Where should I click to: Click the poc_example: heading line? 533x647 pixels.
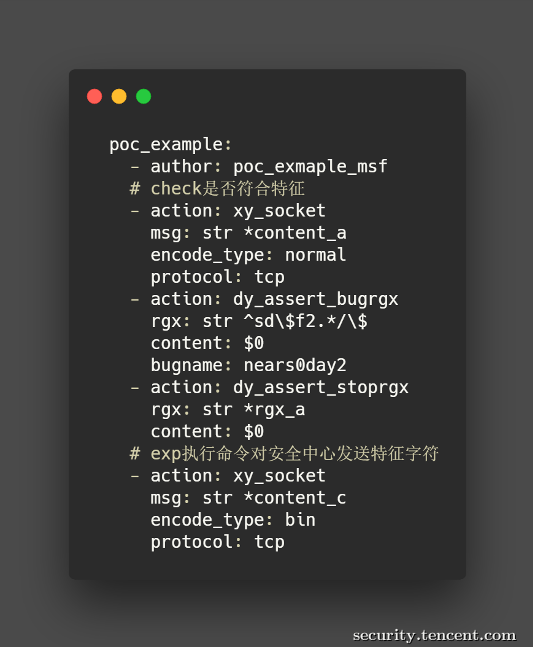170,145
